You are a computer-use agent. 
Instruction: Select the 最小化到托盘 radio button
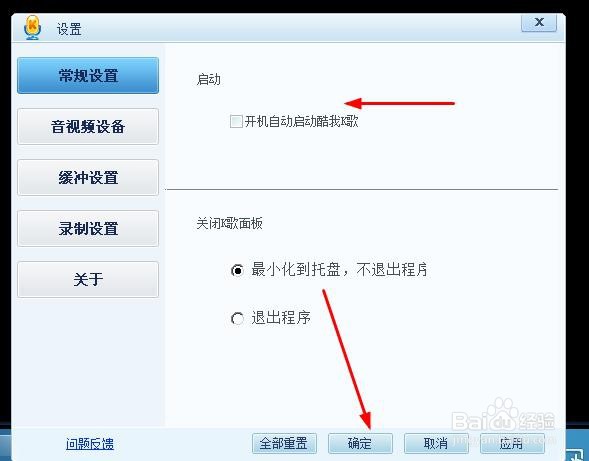coord(237,270)
